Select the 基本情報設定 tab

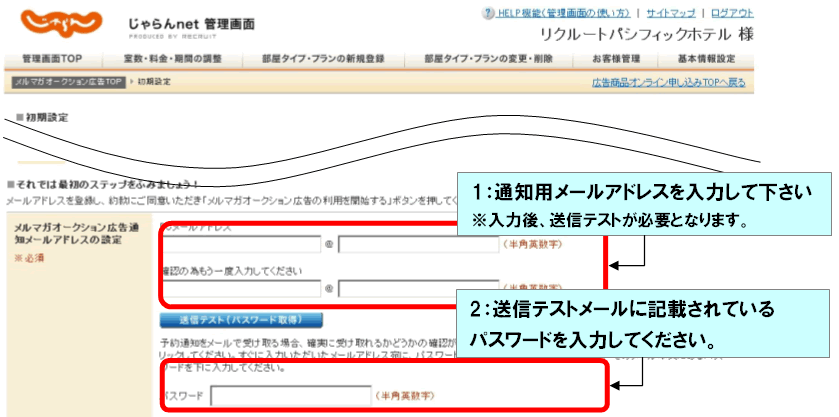[706, 59]
